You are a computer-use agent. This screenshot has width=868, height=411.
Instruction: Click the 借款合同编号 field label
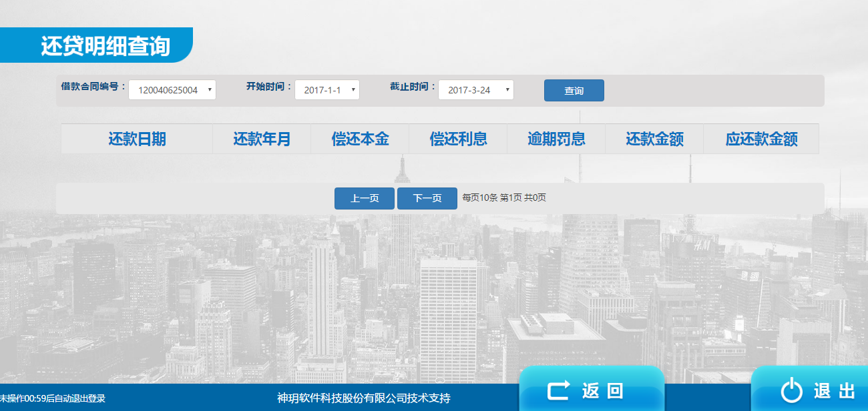click(x=93, y=87)
